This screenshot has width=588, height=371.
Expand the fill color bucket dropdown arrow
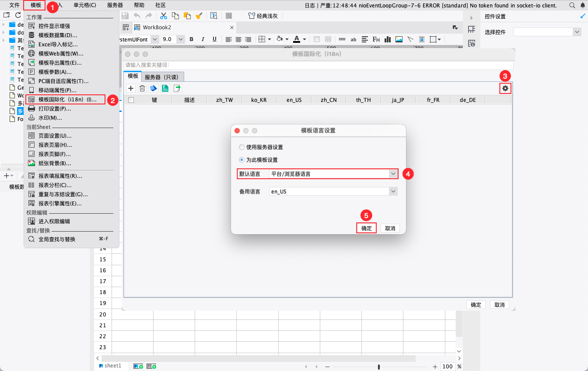click(287, 39)
